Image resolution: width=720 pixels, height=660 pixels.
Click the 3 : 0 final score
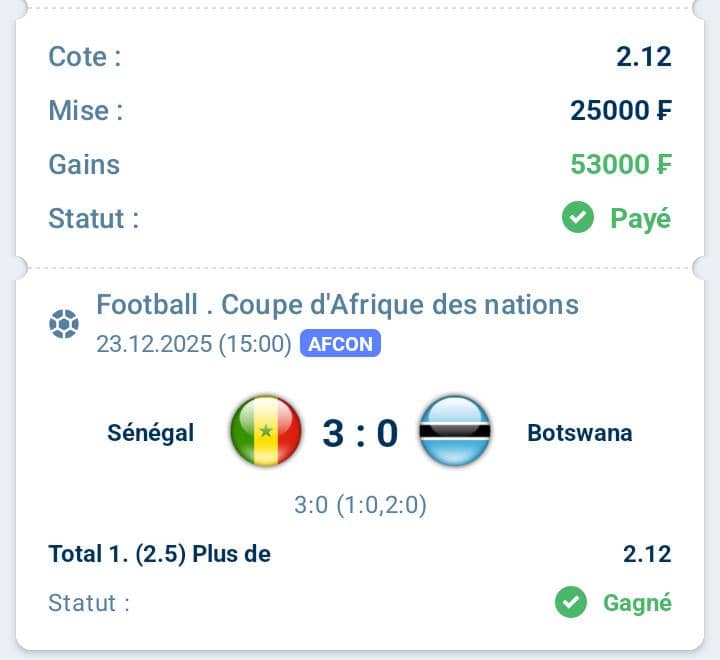point(360,433)
